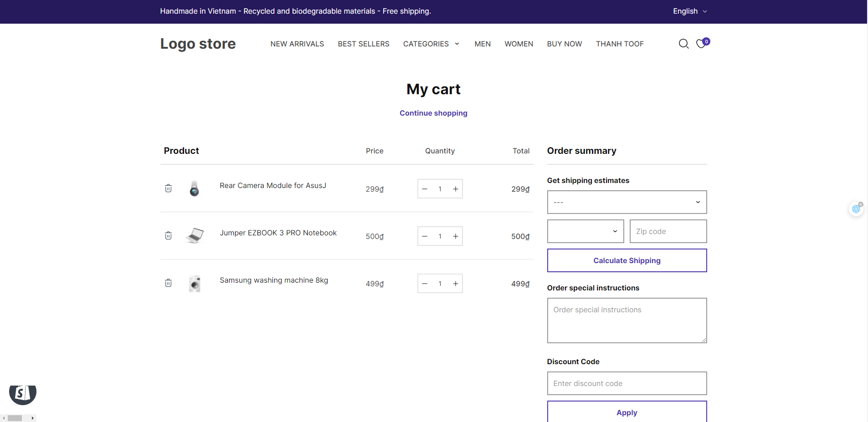Expand the CATEGORIES menu

click(431, 44)
